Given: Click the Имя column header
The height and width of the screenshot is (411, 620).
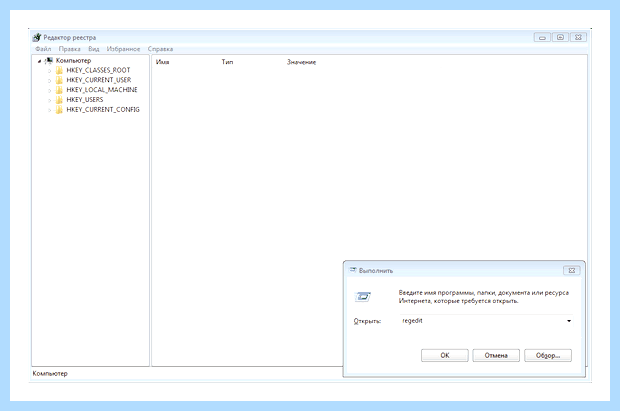Looking at the screenshot, I should click(x=163, y=62).
